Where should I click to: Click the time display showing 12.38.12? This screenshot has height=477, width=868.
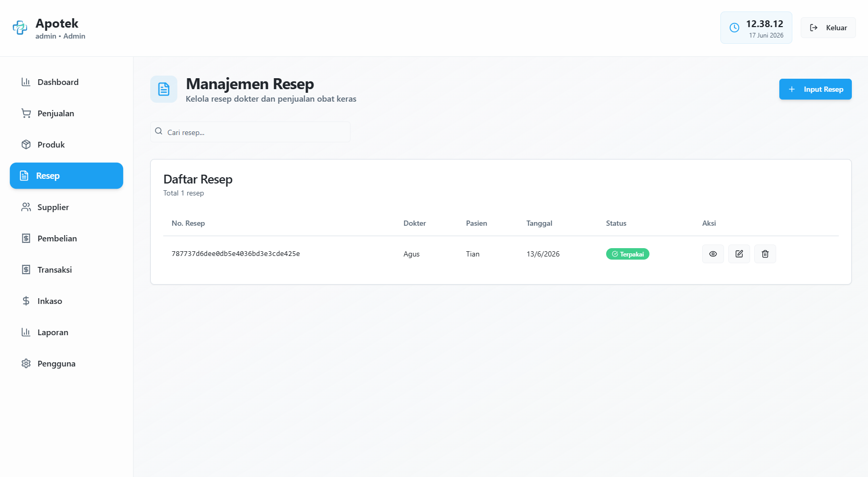click(x=765, y=23)
